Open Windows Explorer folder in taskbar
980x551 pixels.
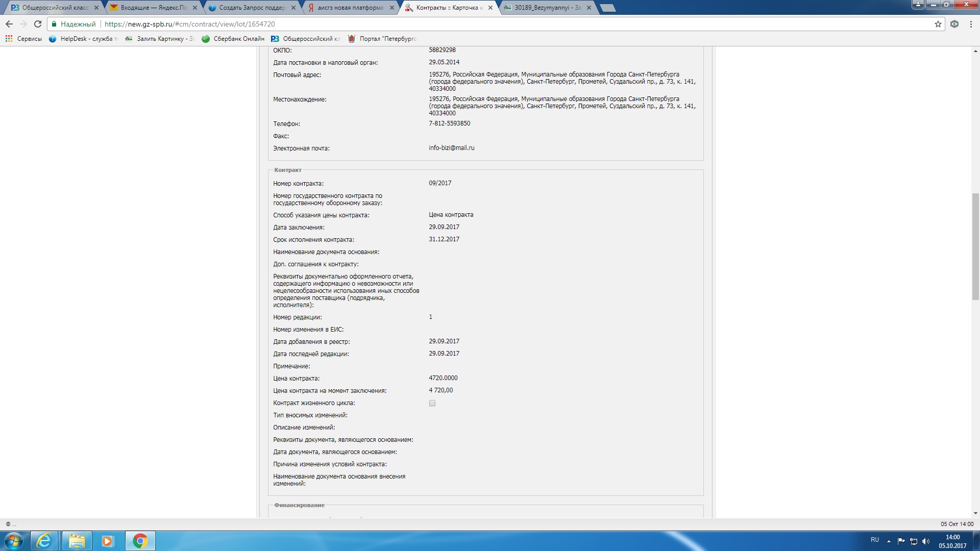point(77,541)
